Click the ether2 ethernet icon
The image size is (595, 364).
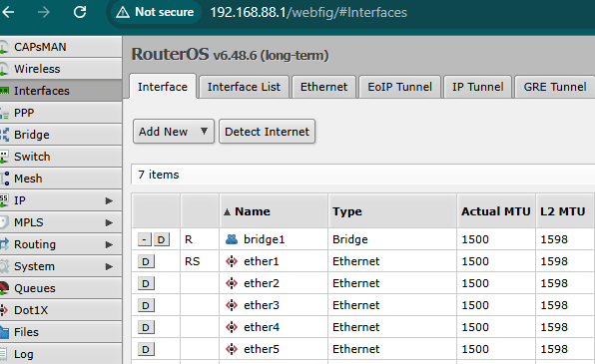coord(232,283)
